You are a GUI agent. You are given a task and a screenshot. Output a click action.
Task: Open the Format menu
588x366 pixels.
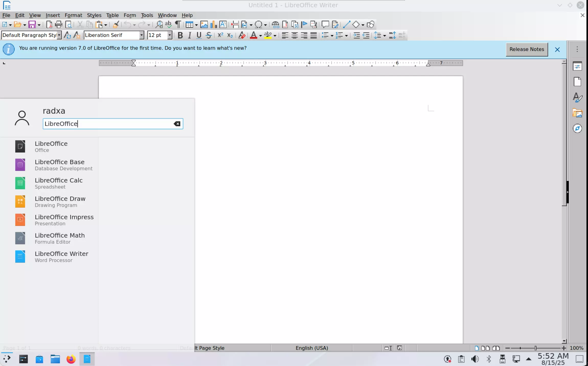point(73,15)
